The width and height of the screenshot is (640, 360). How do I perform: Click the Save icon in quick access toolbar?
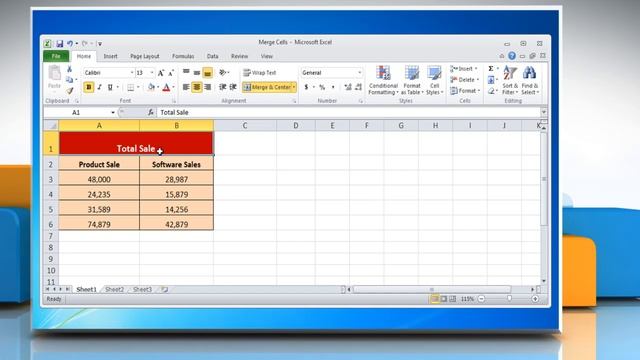[x=60, y=43]
